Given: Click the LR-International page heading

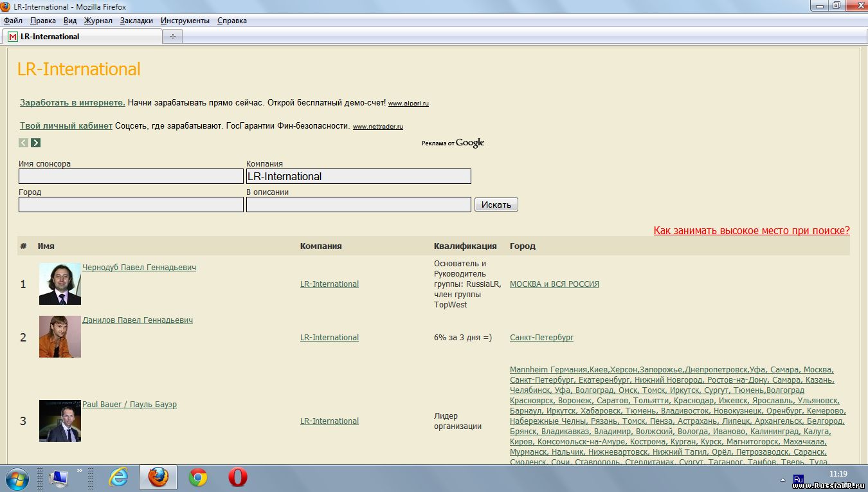Looking at the screenshot, I should [78, 69].
